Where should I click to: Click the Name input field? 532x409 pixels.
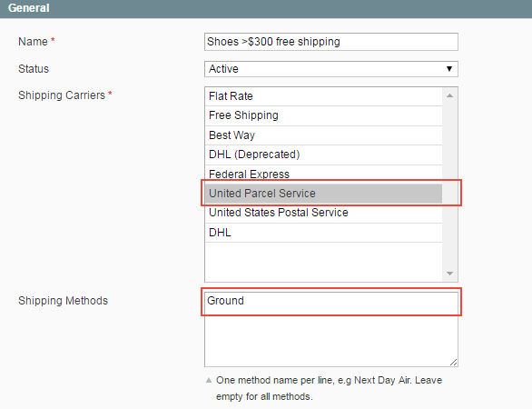click(x=331, y=42)
